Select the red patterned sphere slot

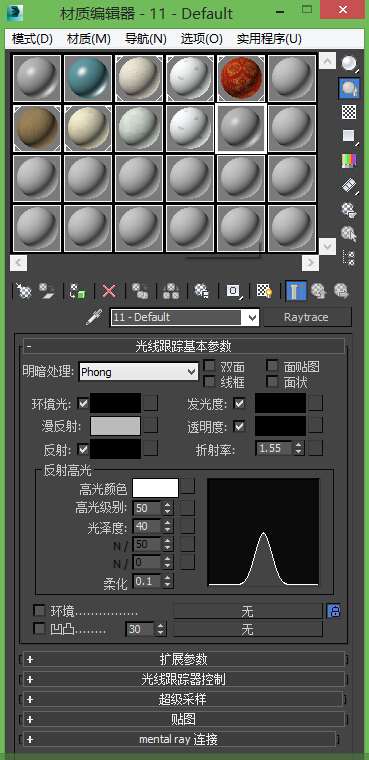click(x=241, y=78)
